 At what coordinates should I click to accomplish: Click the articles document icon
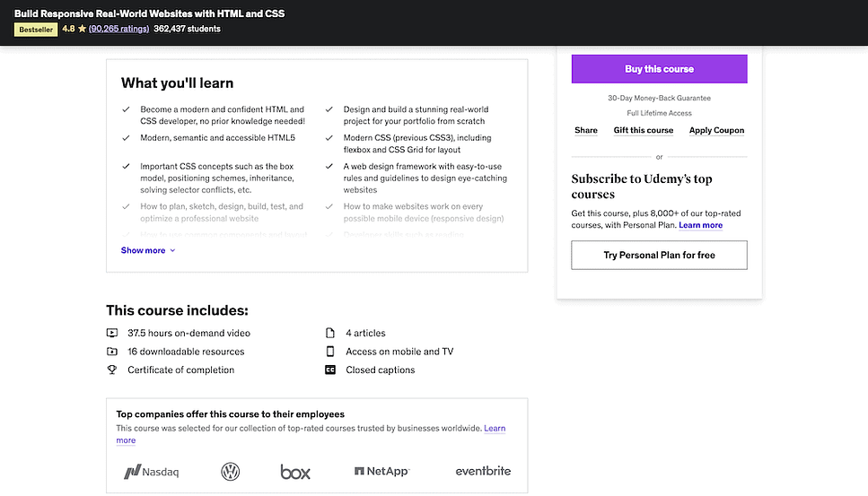330,333
